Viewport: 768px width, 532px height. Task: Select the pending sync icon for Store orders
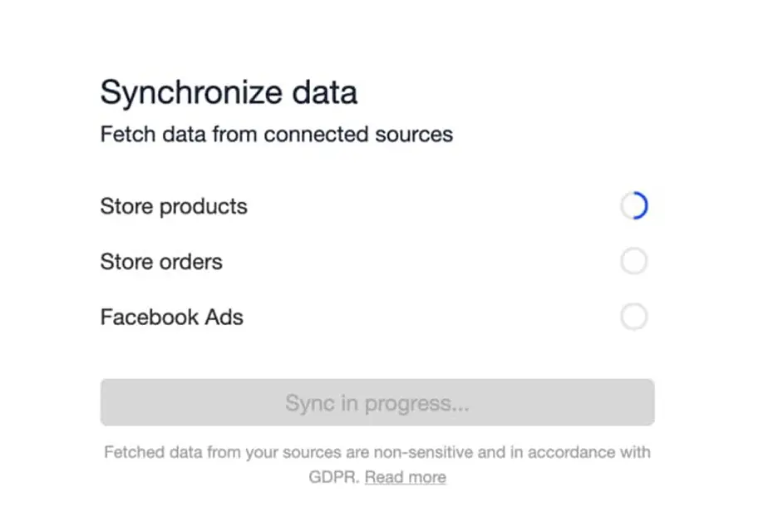pyautogui.click(x=635, y=261)
